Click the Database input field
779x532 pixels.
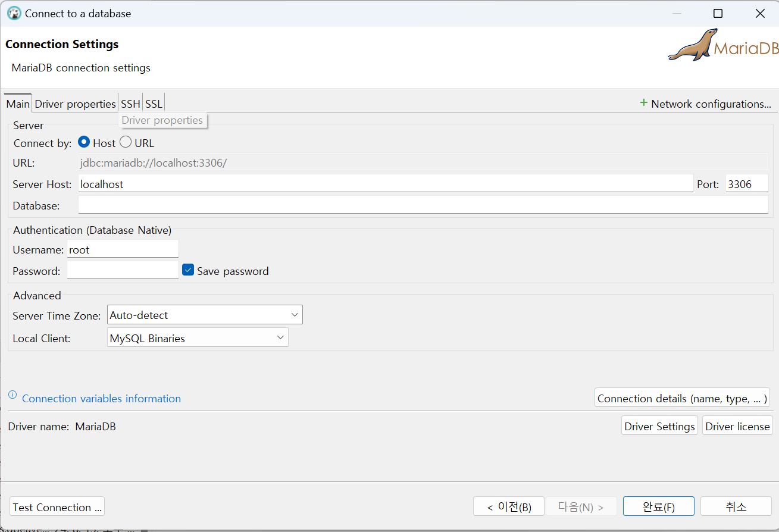pyautogui.click(x=423, y=205)
